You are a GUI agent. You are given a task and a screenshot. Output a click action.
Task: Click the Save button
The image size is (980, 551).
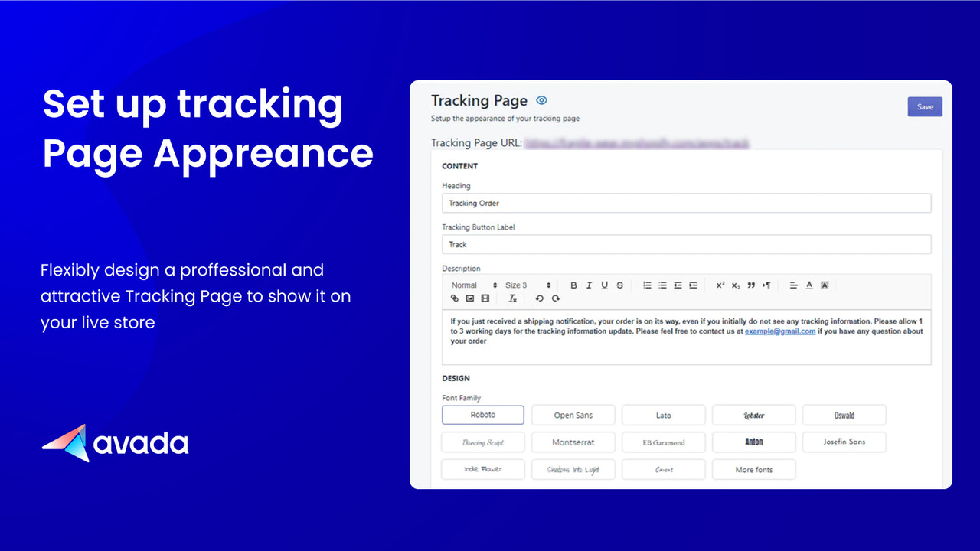[925, 106]
